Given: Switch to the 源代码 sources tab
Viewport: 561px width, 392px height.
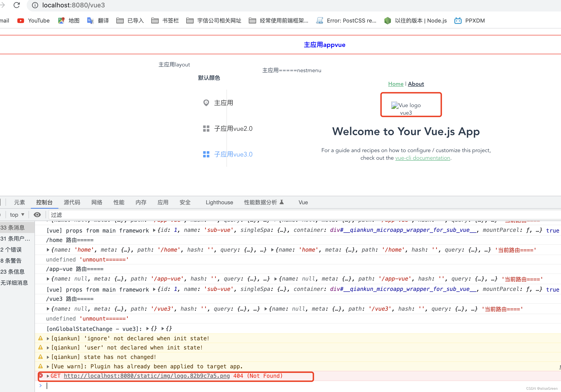Looking at the screenshot, I should coord(72,202).
